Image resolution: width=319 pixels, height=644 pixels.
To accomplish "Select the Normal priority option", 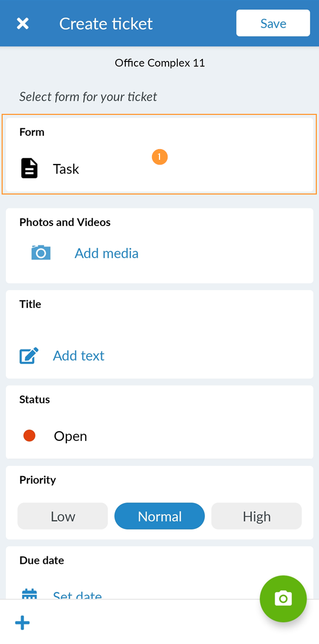I will [159, 516].
